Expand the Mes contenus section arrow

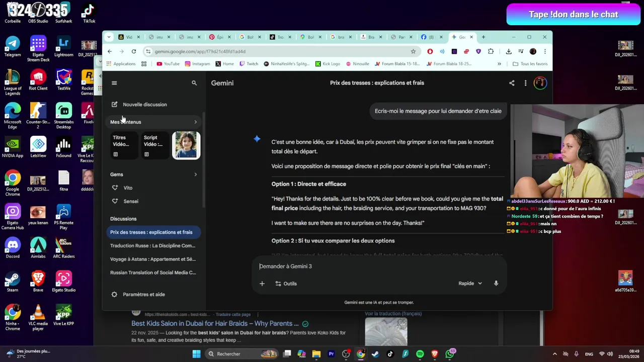pos(196,122)
